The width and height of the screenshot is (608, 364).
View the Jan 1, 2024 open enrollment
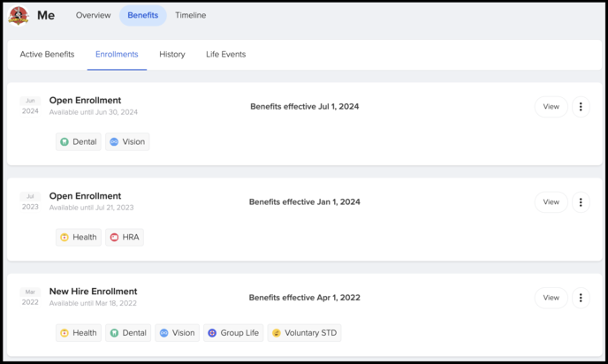click(551, 202)
